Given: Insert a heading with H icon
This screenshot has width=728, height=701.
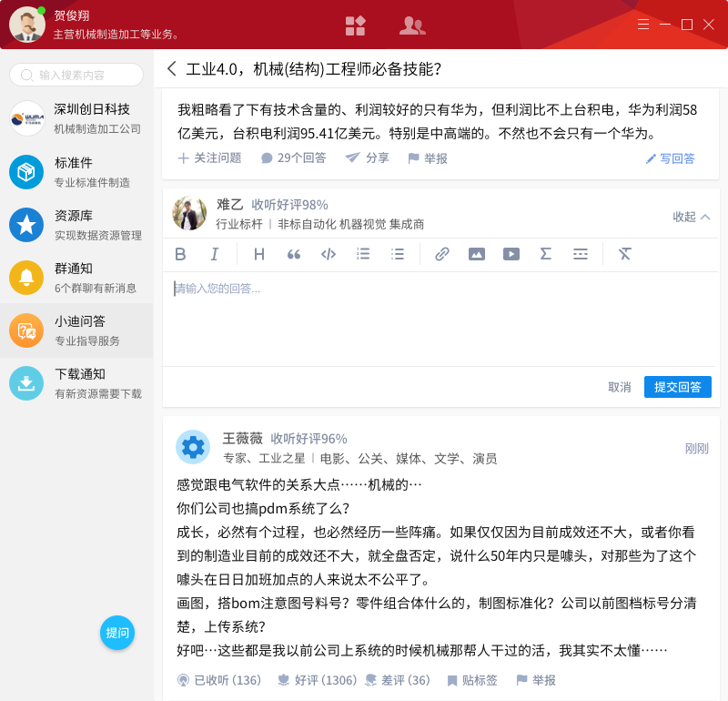Looking at the screenshot, I should coord(259,254).
